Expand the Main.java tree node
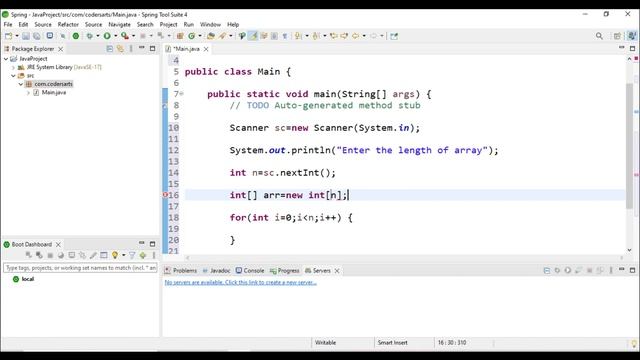This screenshot has height=360, width=640. coord(28,93)
